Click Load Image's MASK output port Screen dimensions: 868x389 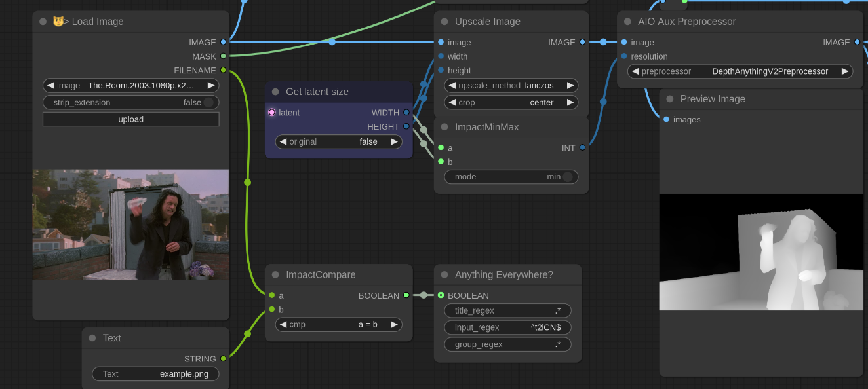[224, 56]
